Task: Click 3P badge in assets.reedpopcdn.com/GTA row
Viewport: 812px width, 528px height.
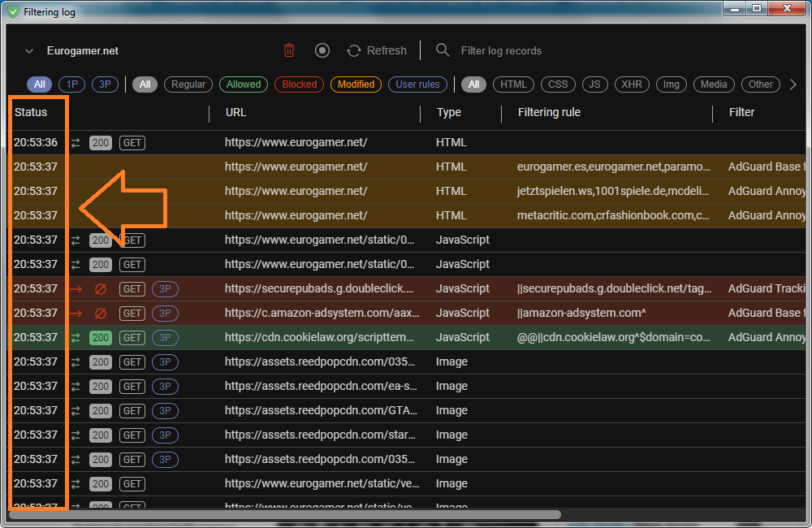Action: click(165, 411)
